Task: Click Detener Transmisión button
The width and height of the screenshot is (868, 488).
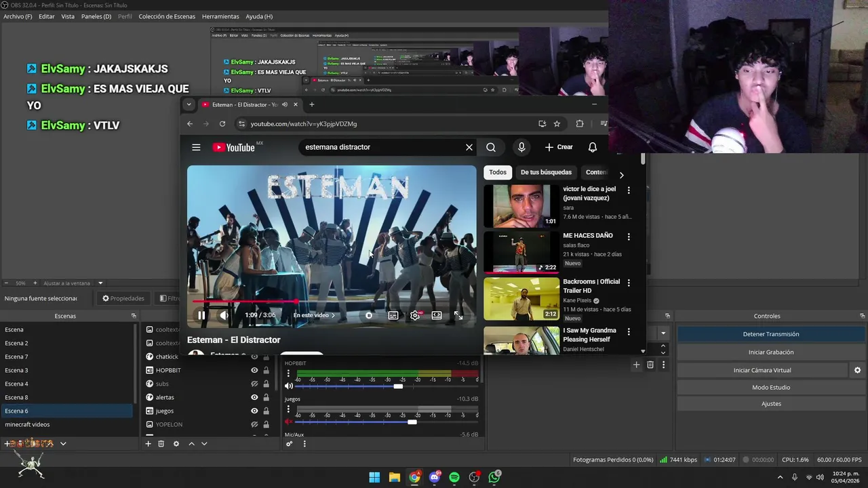Action: pos(771,334)
